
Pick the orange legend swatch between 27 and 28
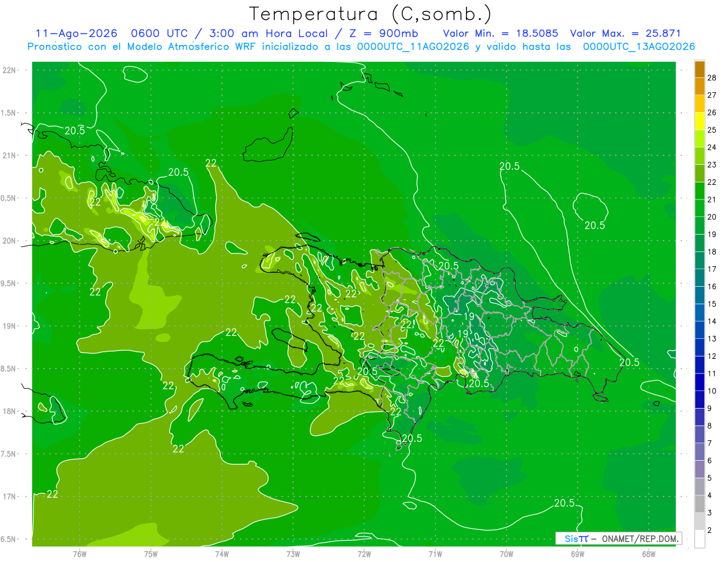[699, 86]
